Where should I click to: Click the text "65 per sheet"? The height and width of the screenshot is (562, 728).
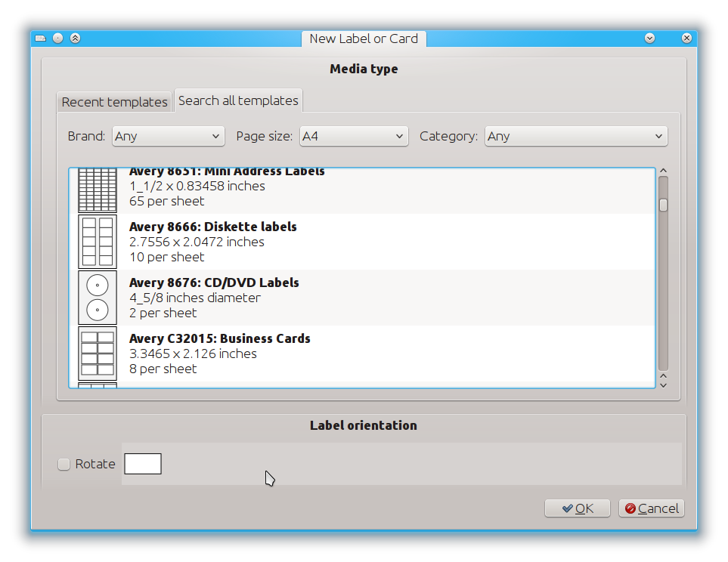point(166,201)
